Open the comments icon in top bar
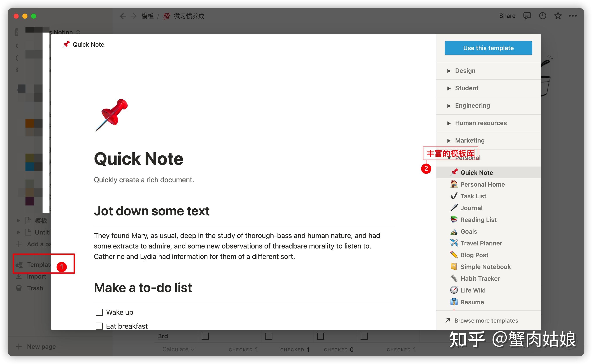This screenshot has width=592, height=364. pyautogui.click(x=527, y=16)
